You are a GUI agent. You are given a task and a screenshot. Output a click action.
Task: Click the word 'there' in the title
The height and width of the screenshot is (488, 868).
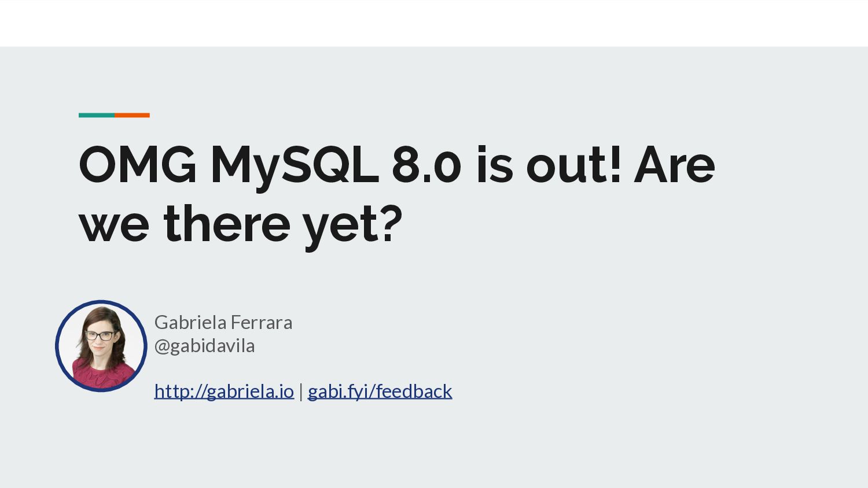(227, 223)
